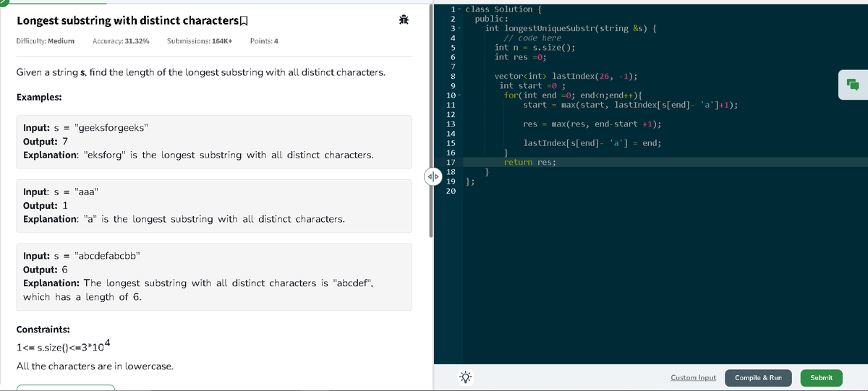Viewport: 868px width, 391px height.
Task: Click the "int start =0 ;" line
Action: coord(532,85)
